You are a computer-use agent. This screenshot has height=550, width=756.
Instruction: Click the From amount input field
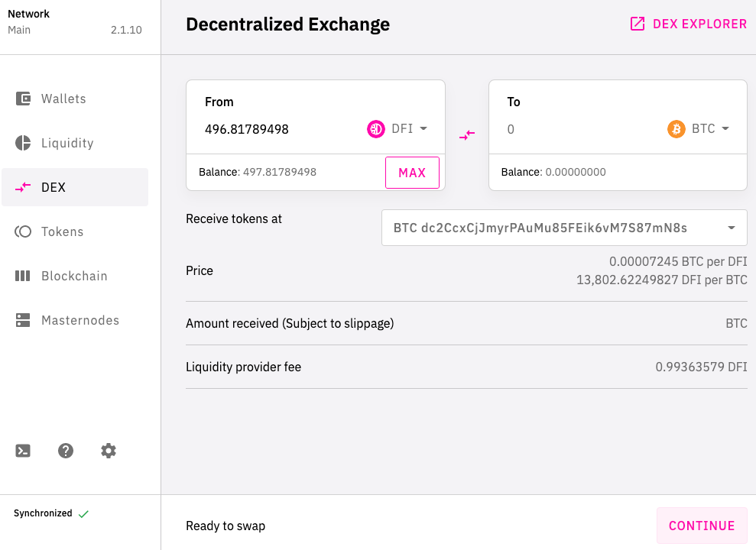coord(282,129)
